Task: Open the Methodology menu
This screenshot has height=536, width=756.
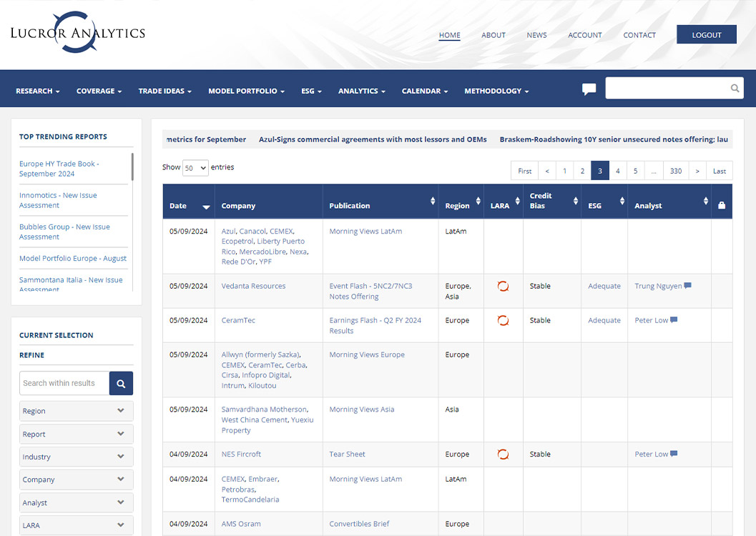Action: tap(496, 91)
